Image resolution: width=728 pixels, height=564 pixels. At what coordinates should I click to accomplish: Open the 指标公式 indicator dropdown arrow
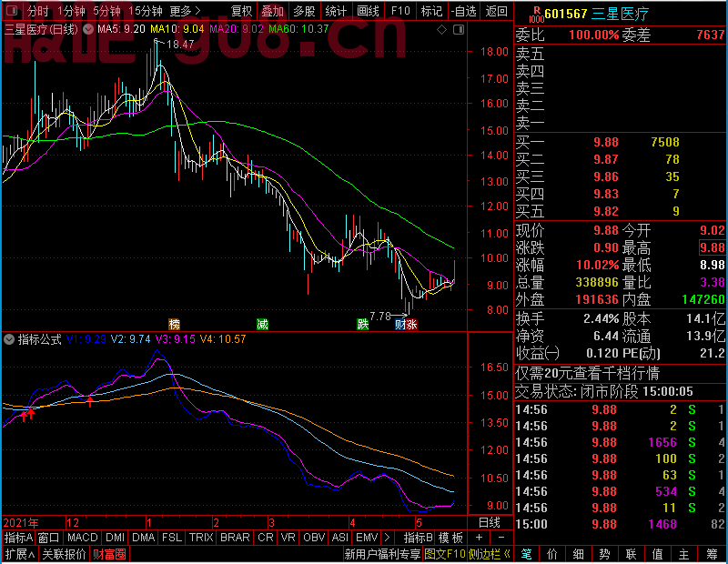[9, 339]
